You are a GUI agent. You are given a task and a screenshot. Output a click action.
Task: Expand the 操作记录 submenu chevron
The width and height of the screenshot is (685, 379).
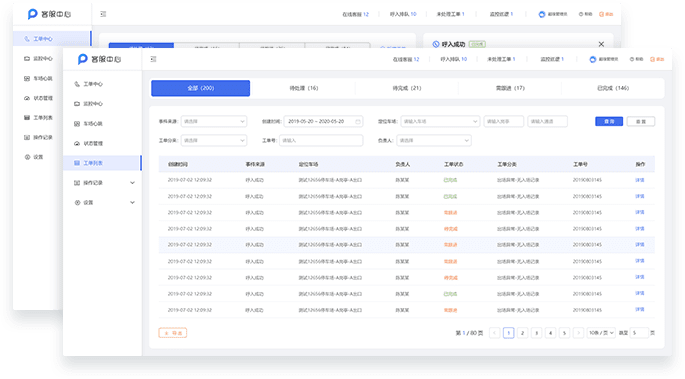coord(132,183)
